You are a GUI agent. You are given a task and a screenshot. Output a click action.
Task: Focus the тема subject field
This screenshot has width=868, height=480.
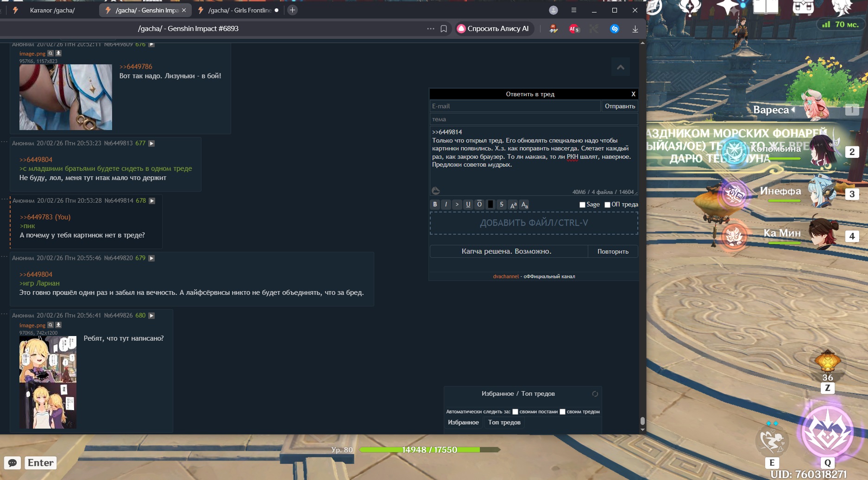tap(534, 119)
